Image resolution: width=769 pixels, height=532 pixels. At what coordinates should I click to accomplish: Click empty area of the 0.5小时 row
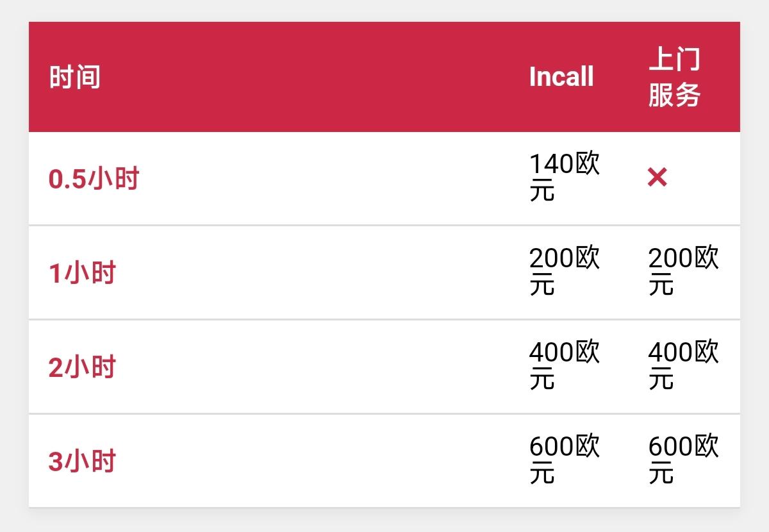click(x=320, y=178)
